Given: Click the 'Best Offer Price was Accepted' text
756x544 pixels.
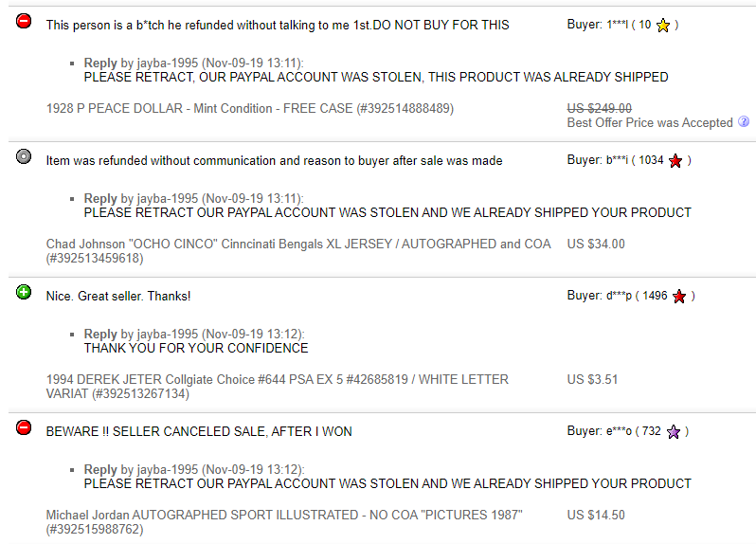Looking at the screenshot, I should point(650,122).
